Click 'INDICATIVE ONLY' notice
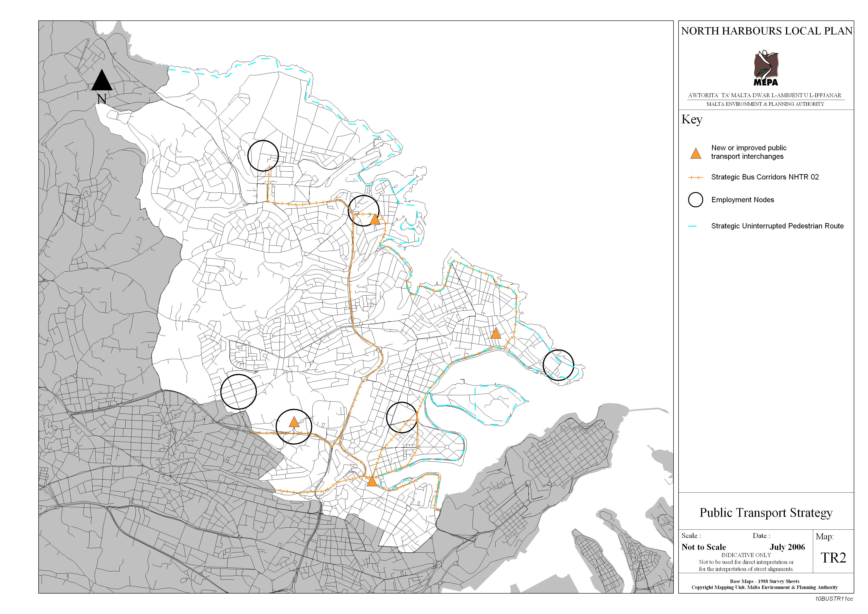The height and width of the screenshot is (614, 868). pos(746,555)
